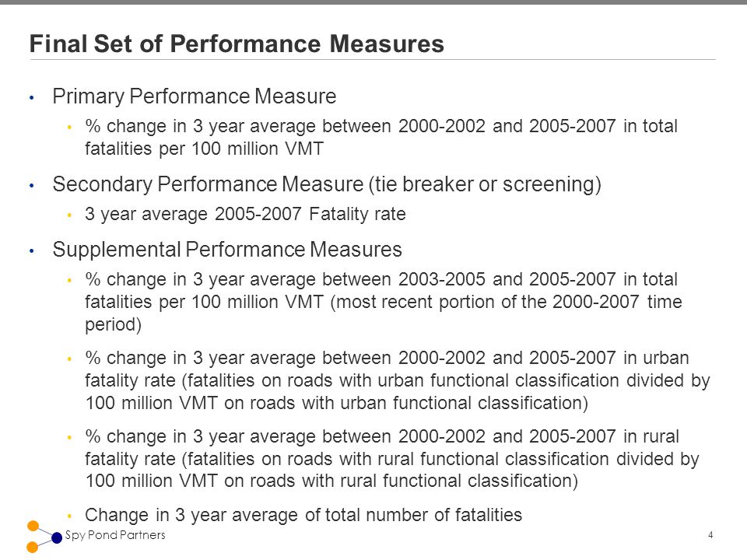The height and width of the screenshot is (560, 747).
Task: Click the blue bullet before Supplemental Performance Measures
Action: (x=32, y=251)
